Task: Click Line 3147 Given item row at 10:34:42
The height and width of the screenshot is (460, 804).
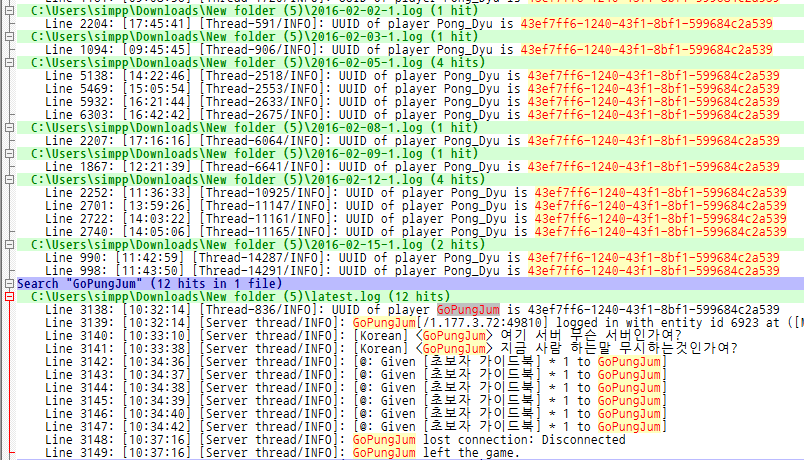Action: point(356,427)
